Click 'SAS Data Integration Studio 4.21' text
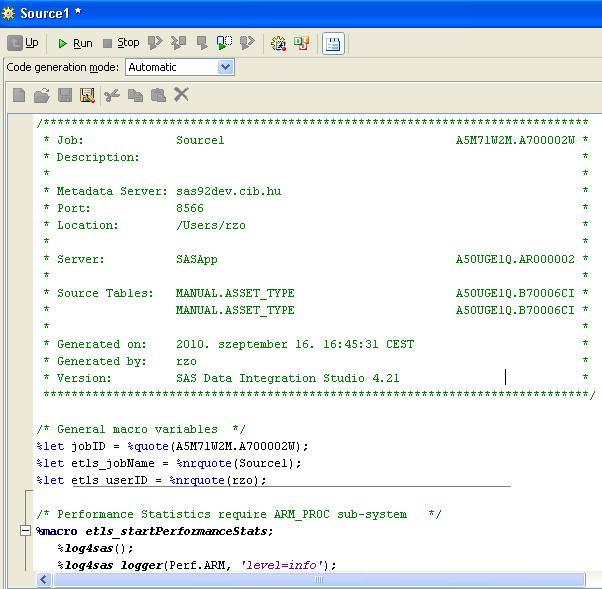Screen dimensions: 602x589 point(288,378)
